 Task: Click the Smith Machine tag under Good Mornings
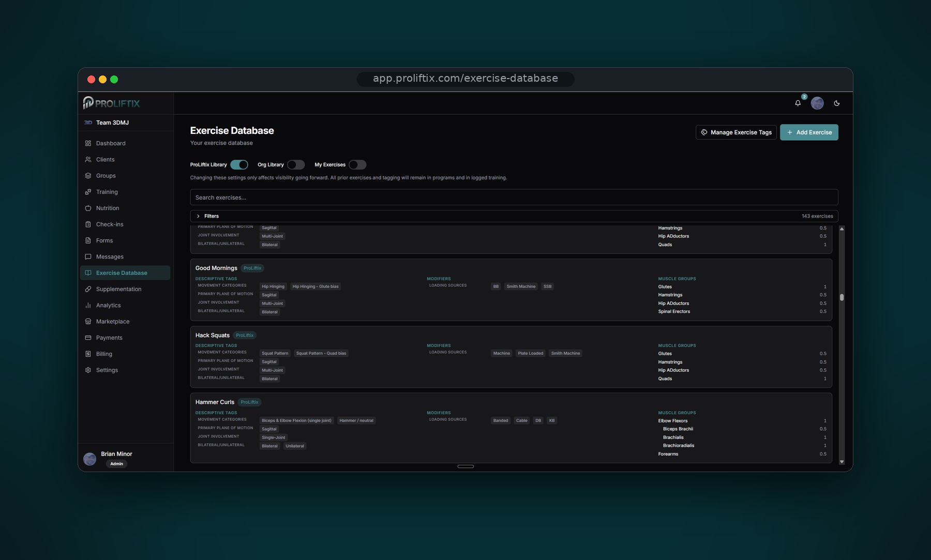521,286
